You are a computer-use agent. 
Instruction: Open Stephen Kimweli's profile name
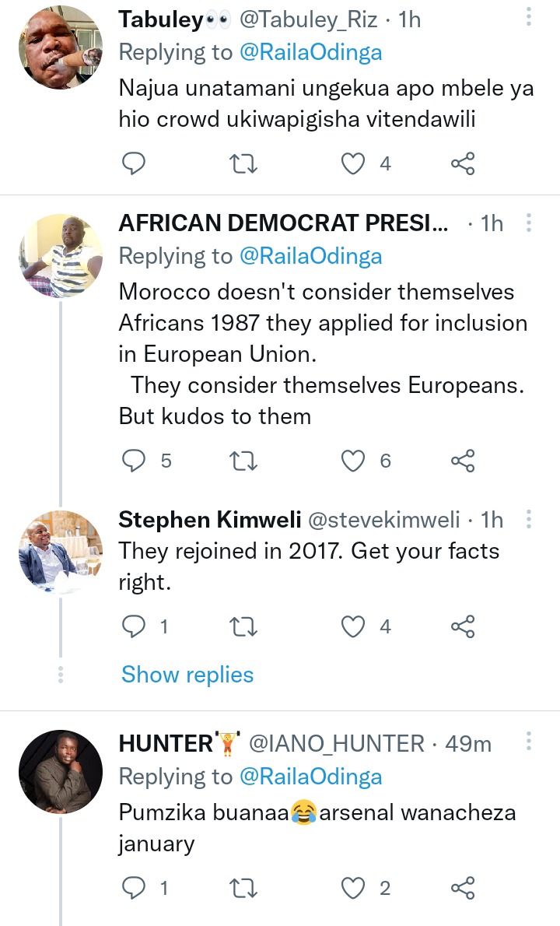tap(209, 520)
